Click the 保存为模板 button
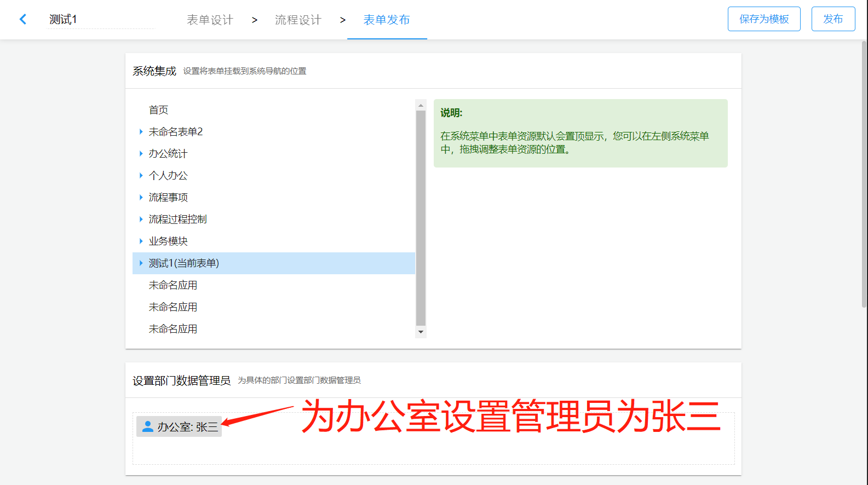The width and height of the screenshot is (868, 485). (764, 19)
